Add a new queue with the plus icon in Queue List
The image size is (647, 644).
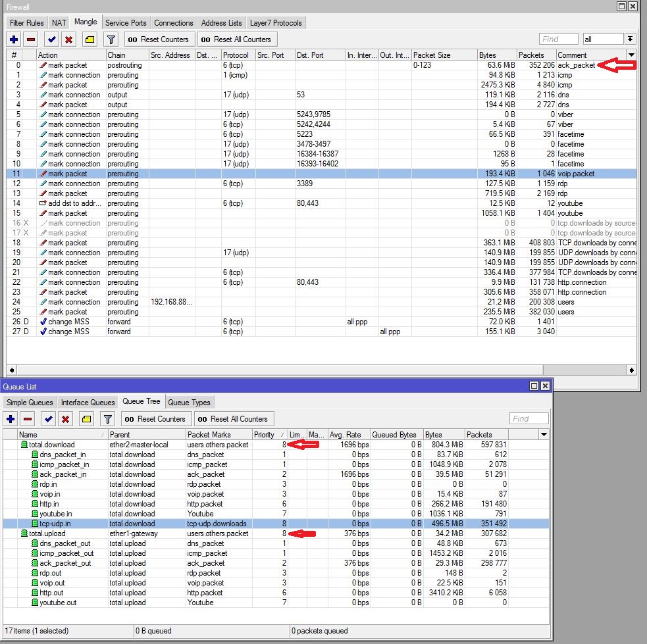tap(11, 419)
